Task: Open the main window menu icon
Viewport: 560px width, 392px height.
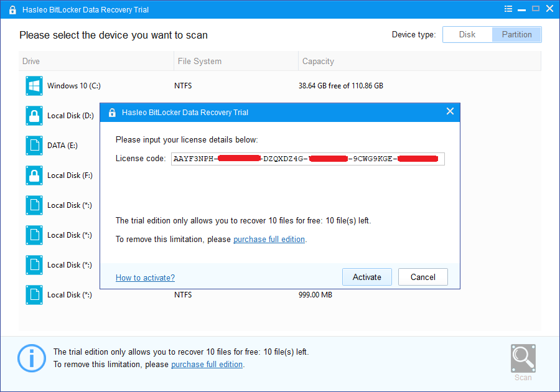Action: point(508,9)
